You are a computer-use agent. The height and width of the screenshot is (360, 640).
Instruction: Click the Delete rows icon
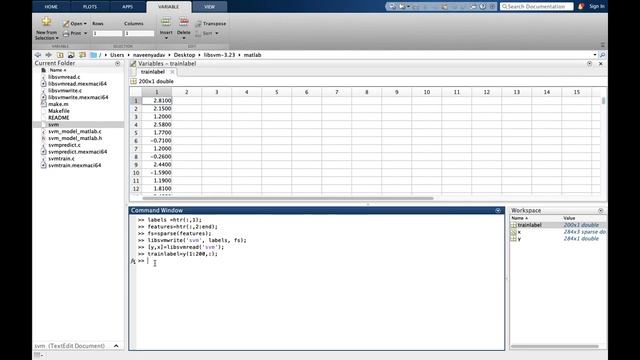click(184, 22)
